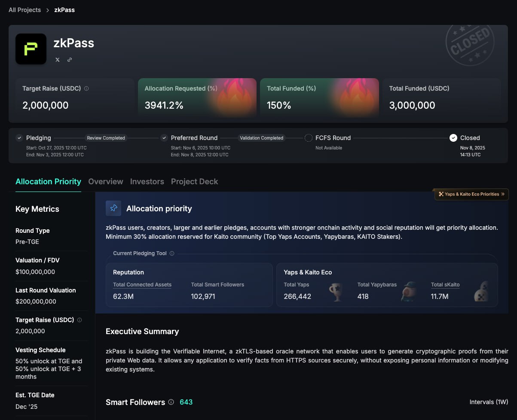Go to the Project Deck tab
Screen dimensions: 517x420
[194, 182]
